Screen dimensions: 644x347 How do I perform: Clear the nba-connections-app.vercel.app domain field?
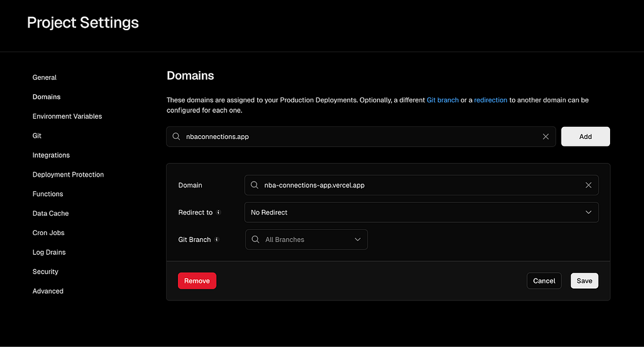click(588, 185)
